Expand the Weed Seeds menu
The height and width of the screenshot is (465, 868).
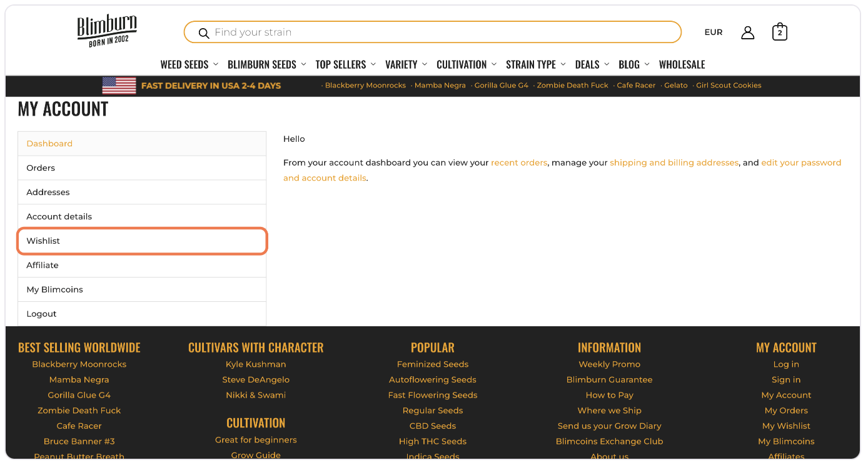[189, 64]
